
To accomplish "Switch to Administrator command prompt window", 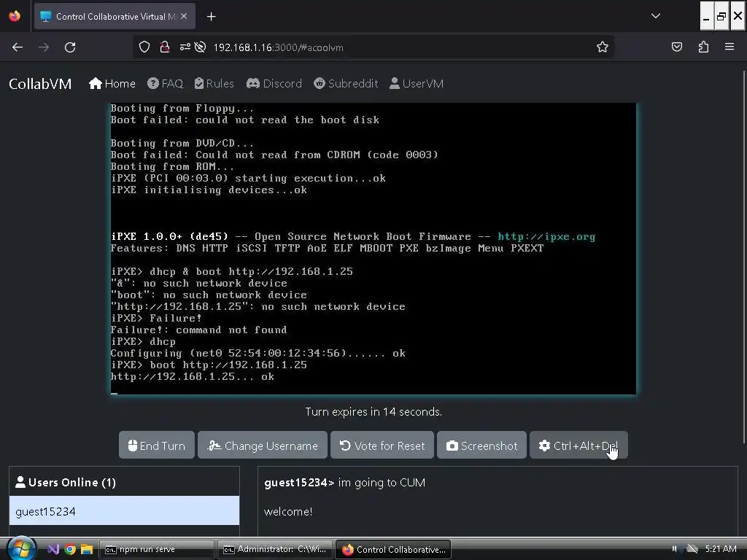I will pos(275,549).
